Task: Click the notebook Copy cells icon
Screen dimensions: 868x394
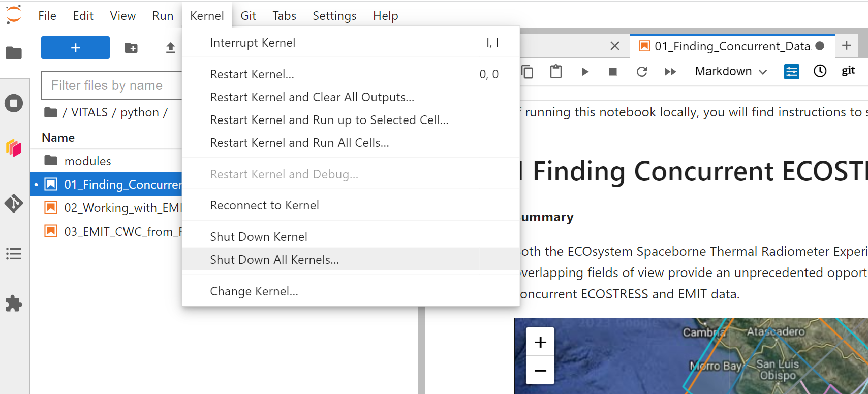Action: click(528, 72)
